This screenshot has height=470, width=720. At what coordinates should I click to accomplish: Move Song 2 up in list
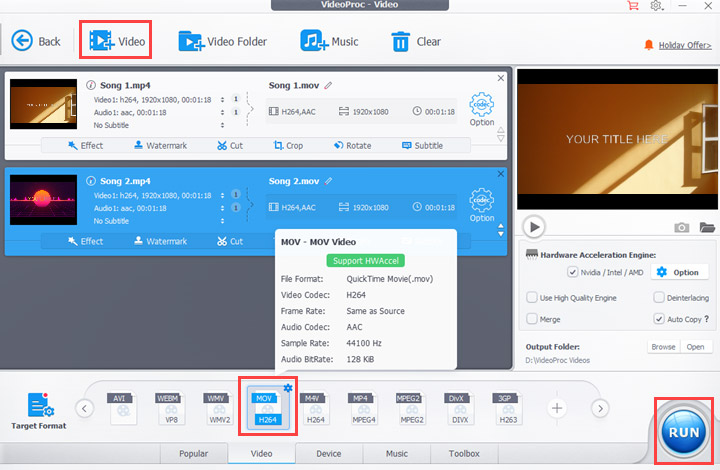(x=501, y=226)
